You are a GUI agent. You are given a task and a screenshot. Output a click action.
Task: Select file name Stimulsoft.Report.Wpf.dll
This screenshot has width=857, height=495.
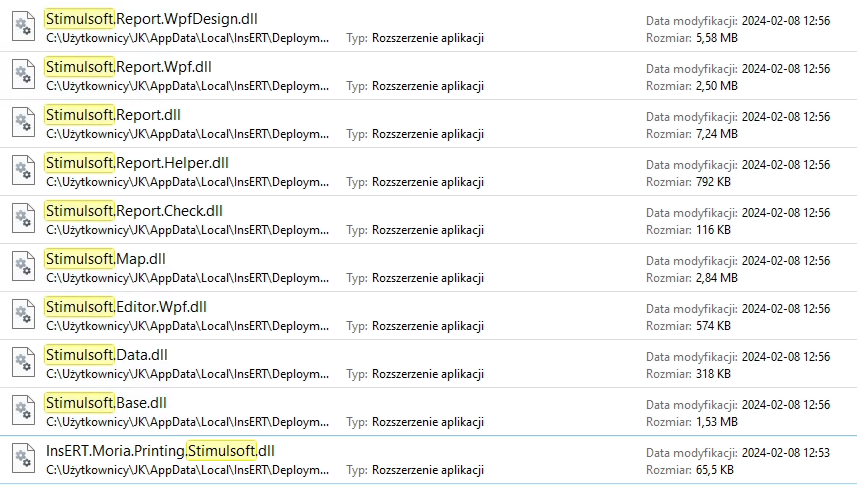128,67
